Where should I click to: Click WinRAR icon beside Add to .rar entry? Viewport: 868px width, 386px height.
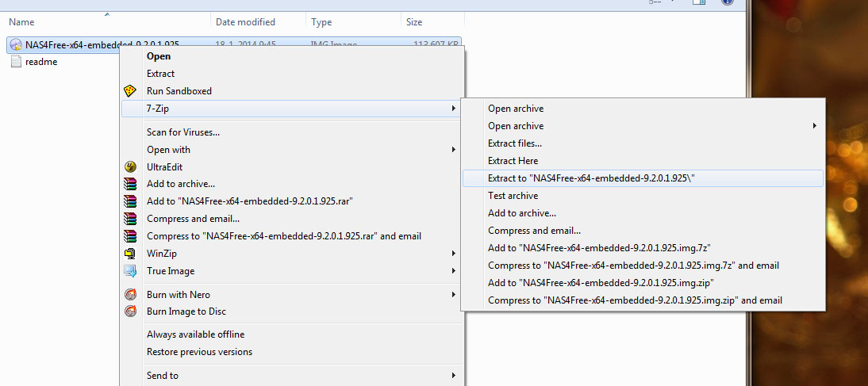click(x=130, y=201)
